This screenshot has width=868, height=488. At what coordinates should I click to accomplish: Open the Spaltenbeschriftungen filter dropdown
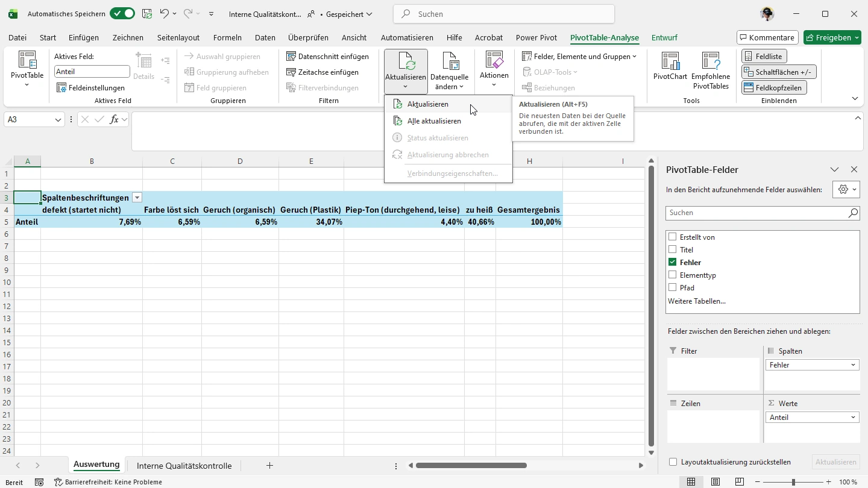137,198
